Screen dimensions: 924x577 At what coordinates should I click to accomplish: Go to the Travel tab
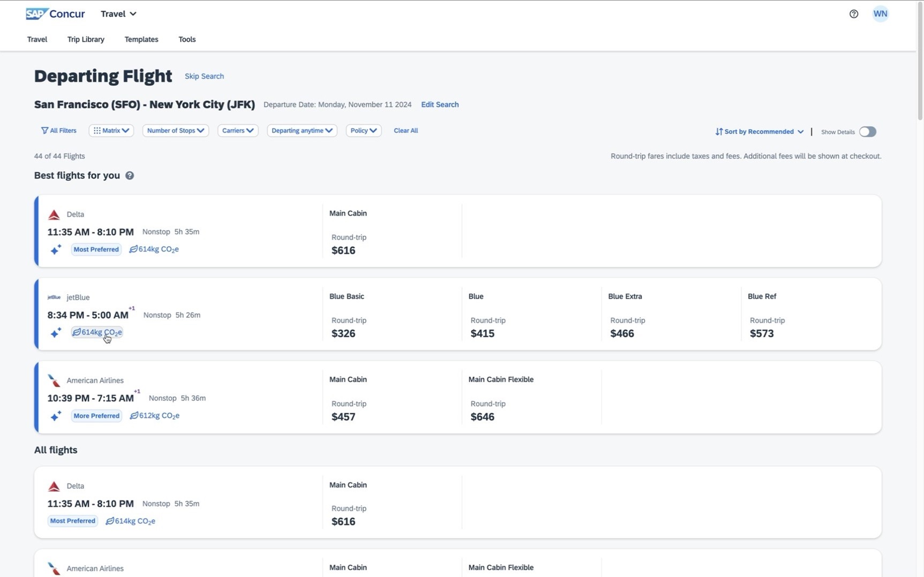(37, 40)
